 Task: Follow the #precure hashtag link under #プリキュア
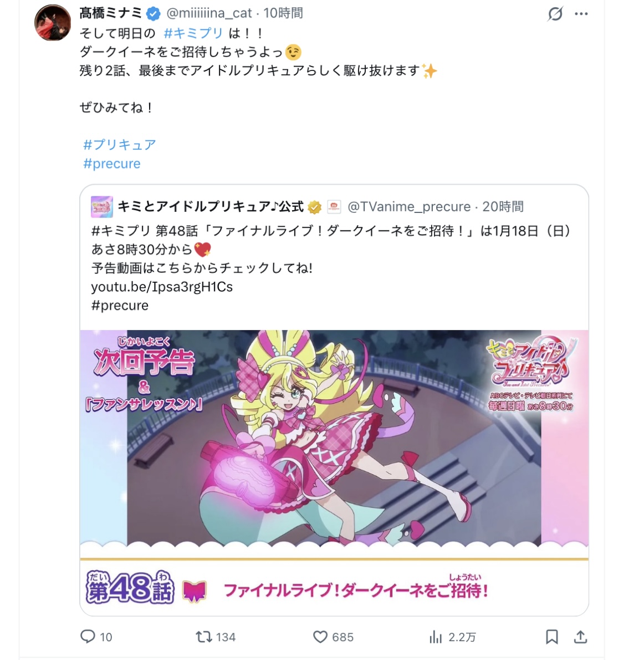pos(112,163)
